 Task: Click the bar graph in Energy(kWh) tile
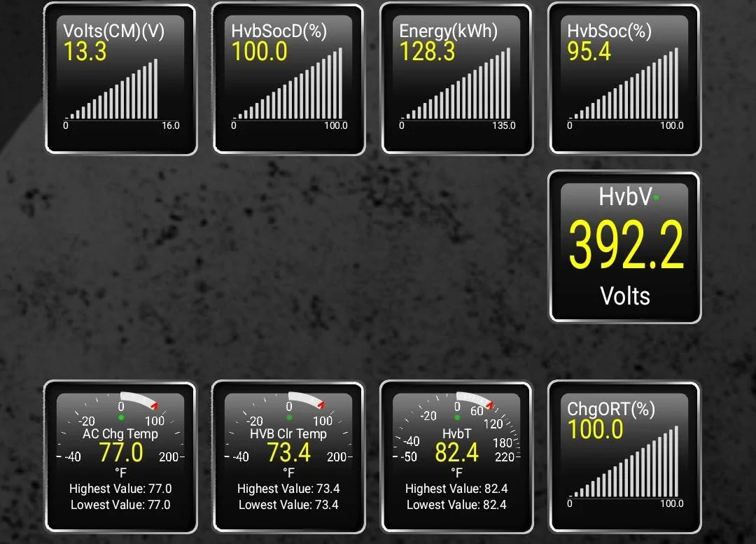pos(456,83)
